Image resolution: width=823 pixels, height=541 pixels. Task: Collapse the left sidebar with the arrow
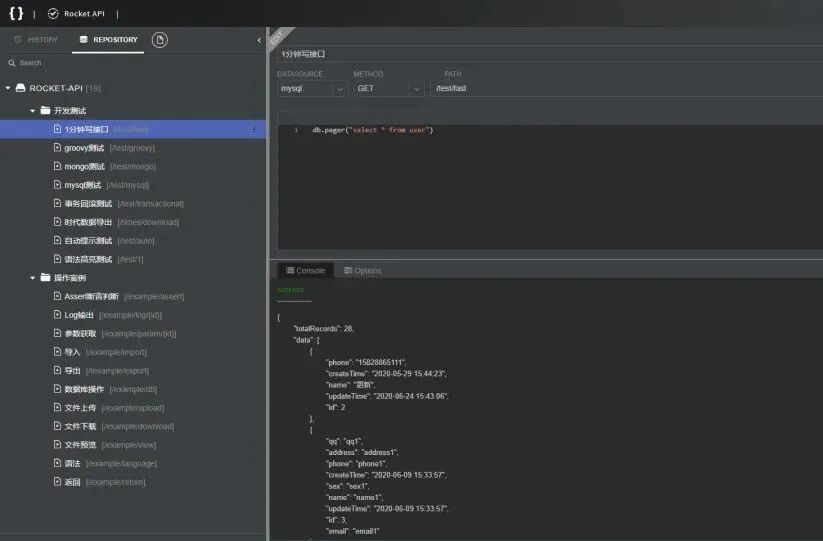point(259,40)
